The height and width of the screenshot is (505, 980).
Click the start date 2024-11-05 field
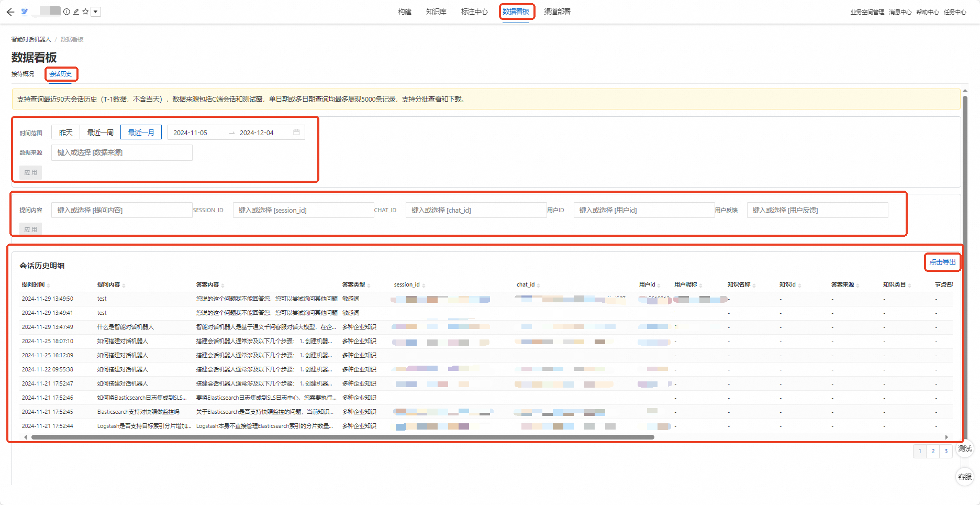click(x=191, y=133)
